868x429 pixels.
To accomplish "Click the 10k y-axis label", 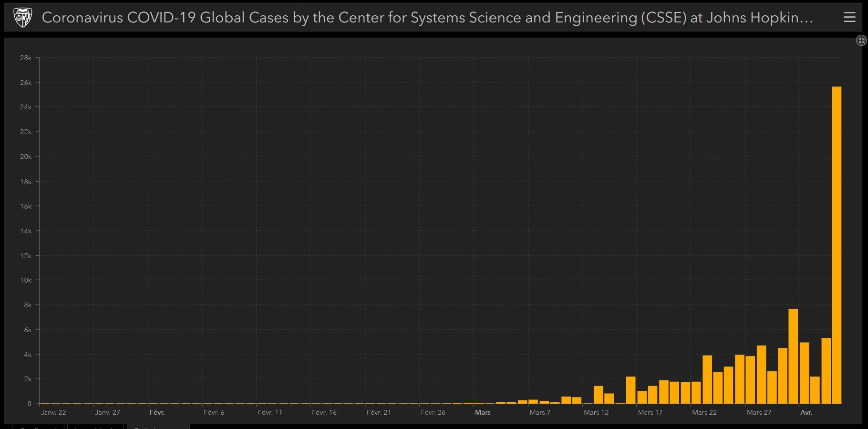I will click(x=26, y=280).
